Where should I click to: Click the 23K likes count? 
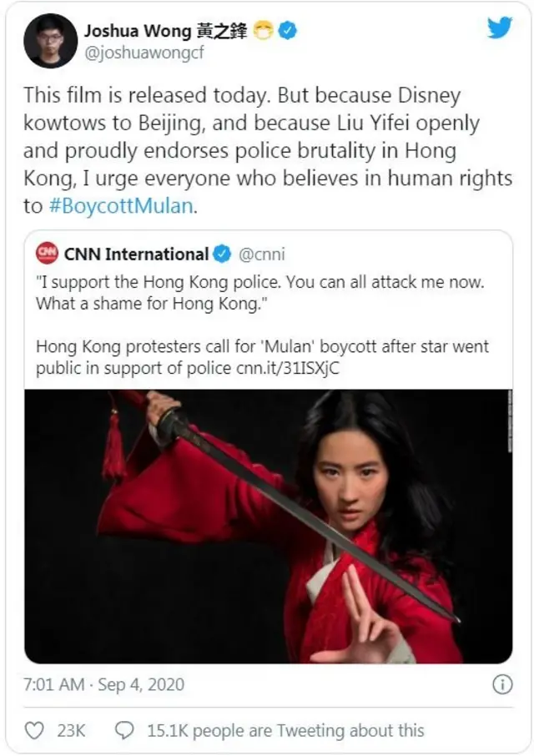pos(71,731)
